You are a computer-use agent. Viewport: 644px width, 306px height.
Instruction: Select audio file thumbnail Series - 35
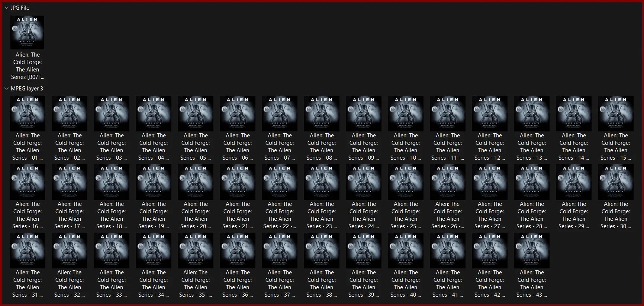(x=196, y=251)
